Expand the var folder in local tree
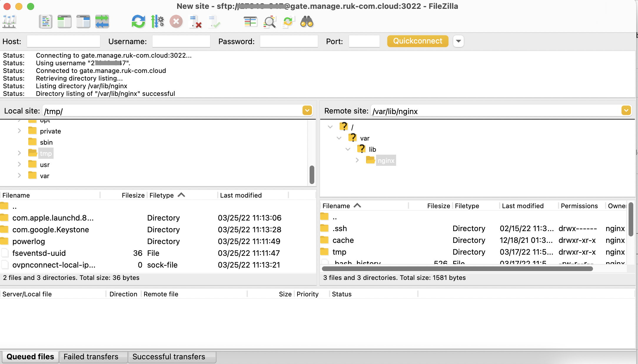The width and height of the screenshot is (638, 364). click(x=19, y=176)
